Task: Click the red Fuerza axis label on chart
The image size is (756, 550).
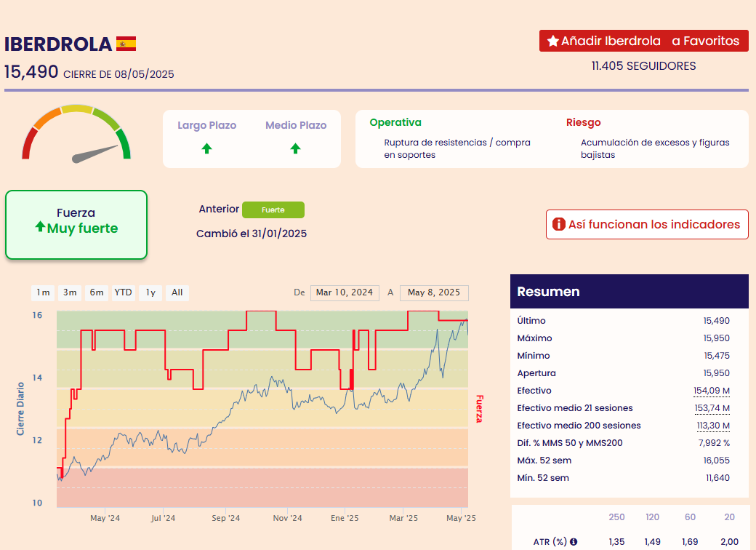Action: click(x=479, y=409)
